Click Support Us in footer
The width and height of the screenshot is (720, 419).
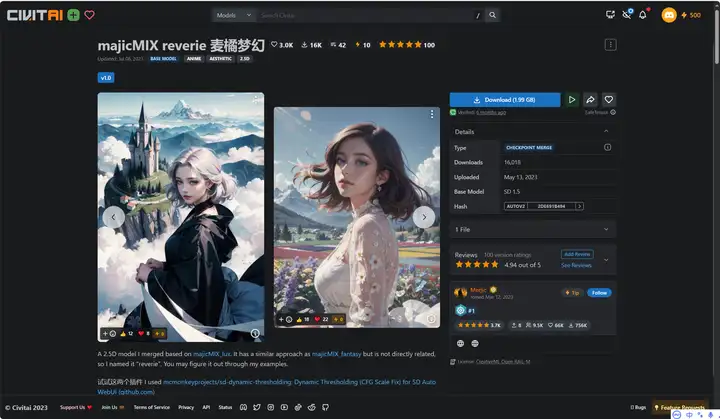click(x=76, y=408)
